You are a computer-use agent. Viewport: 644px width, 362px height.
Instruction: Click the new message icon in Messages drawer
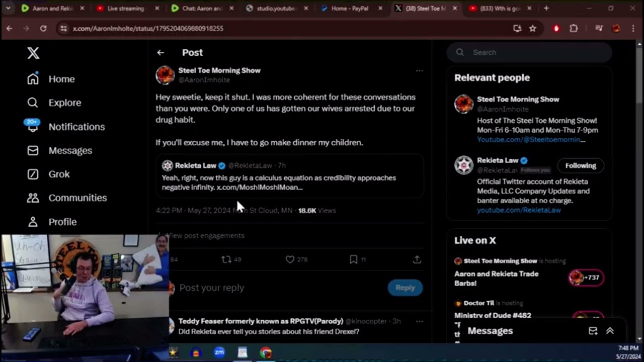tap(593, 331)
